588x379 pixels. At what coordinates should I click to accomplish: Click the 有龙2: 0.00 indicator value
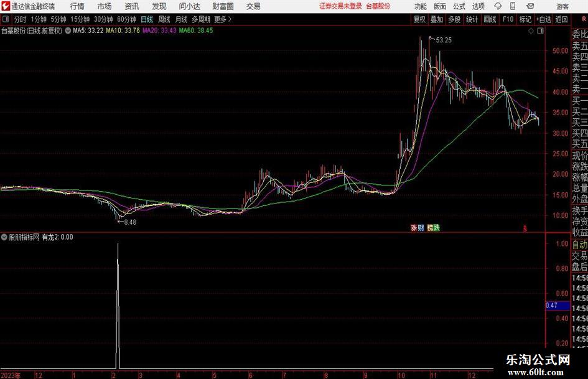pyautogui.click(x=57, y=237)
